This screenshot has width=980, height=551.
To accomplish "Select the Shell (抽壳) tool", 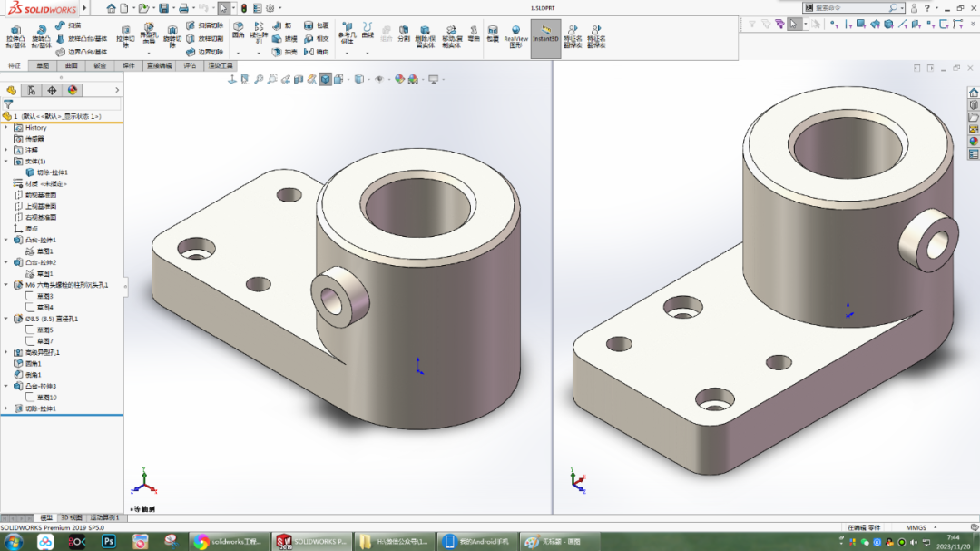I will pyautogui.click(x=284, y=52).
